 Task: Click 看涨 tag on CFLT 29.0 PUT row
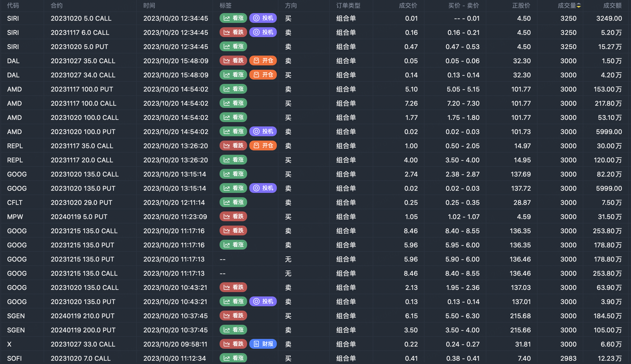click(x=233, y=202)
